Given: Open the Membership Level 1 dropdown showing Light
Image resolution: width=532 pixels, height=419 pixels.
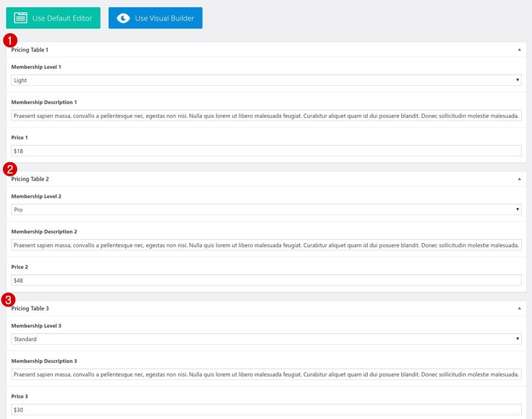Looking at the screenshot, I should pos(267,80).
